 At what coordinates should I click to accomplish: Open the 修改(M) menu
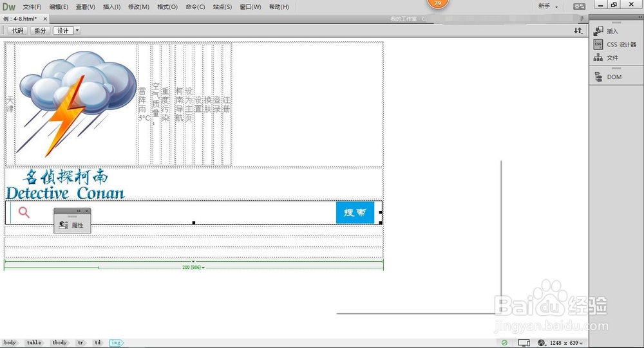(139, 6)
